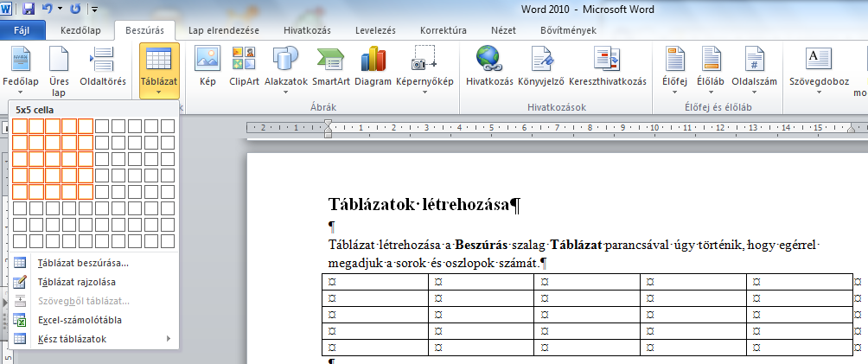Click the Hivatkozás hyperlink globe icon
The image size is (868, 364).
coord(489,59)
